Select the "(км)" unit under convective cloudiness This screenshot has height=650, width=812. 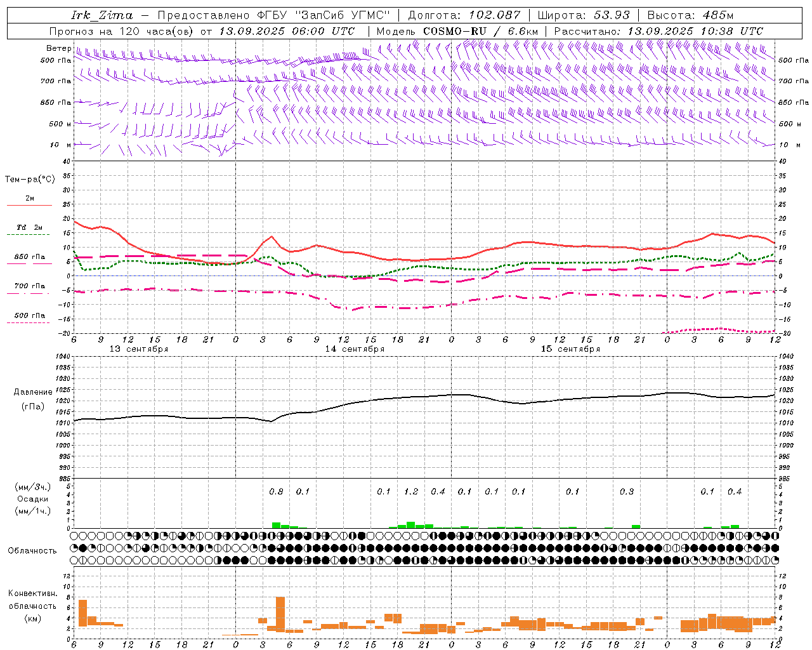coord(33,618)
